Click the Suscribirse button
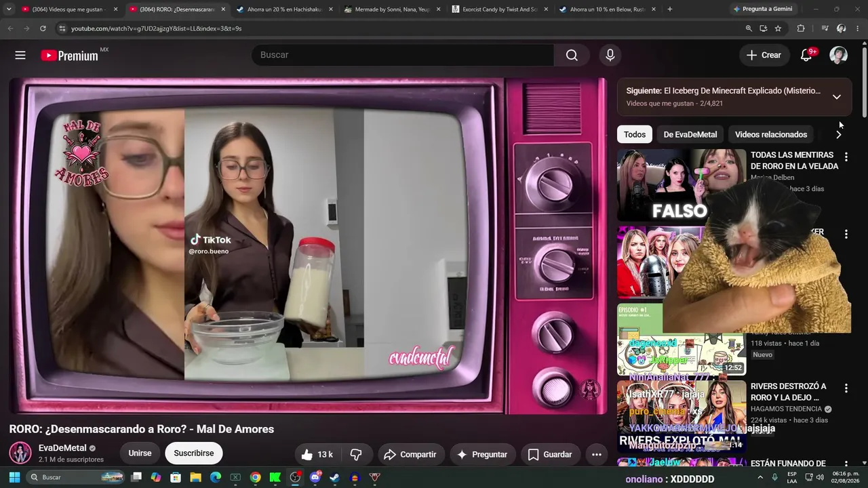 193,453
